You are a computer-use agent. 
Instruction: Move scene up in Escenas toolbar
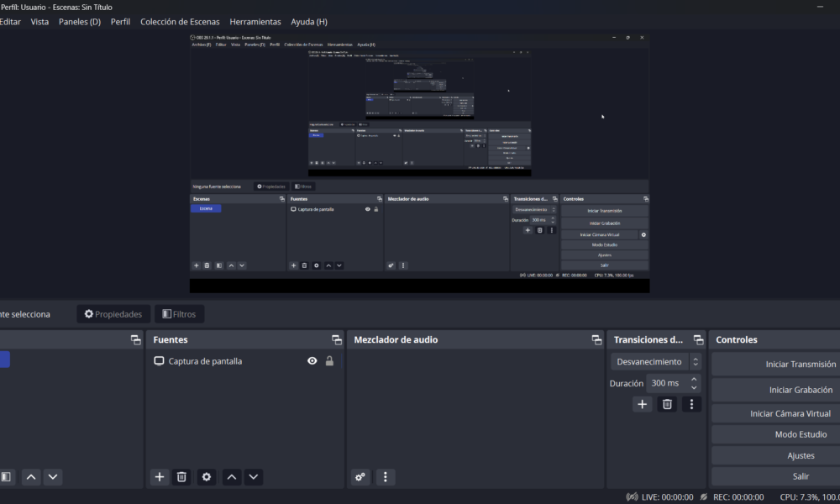coord(31,476)
